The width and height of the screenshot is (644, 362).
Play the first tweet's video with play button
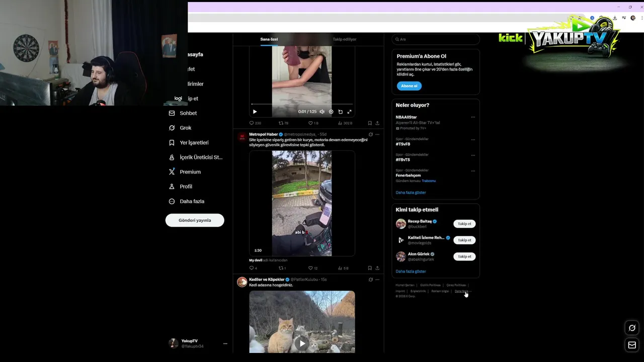pyautogui.click(x=255, y=112)
